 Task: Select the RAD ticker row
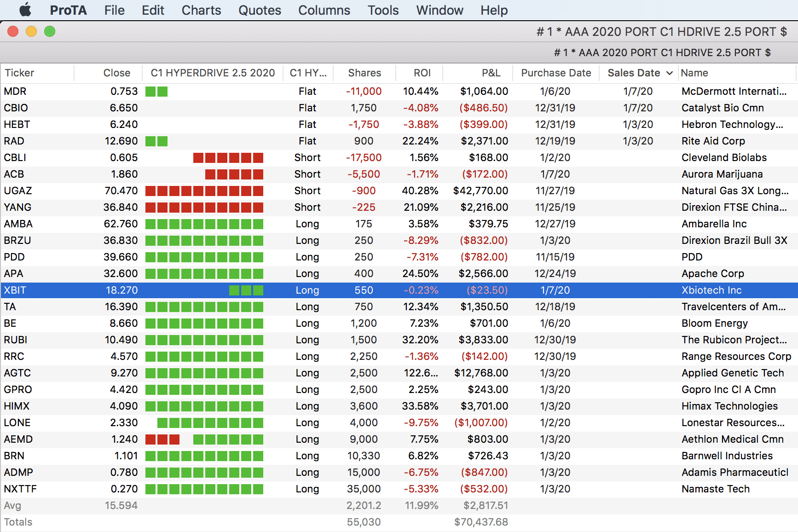399,141
